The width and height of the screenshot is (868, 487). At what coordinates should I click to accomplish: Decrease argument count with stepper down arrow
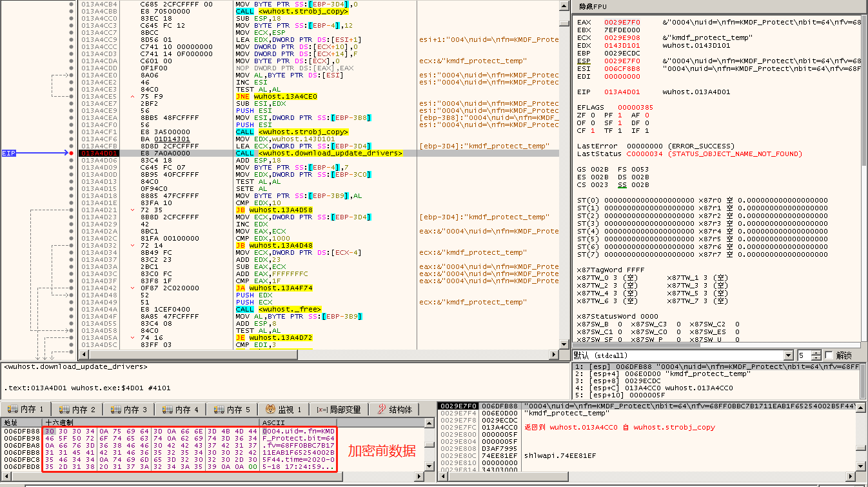pos(816,358)
